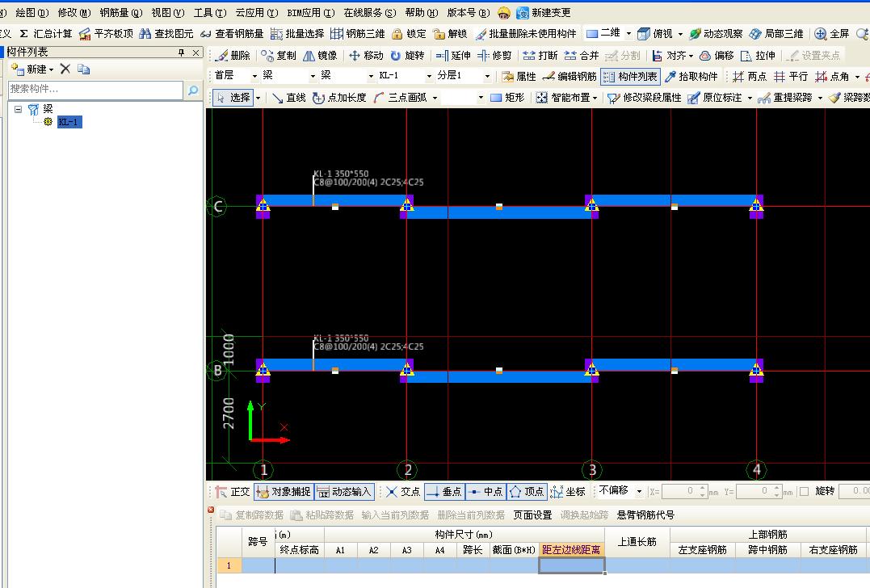Screen dimensions: 870x588
Task: Open the 钢筋量 menu
Action: click(x=120, y=13)
